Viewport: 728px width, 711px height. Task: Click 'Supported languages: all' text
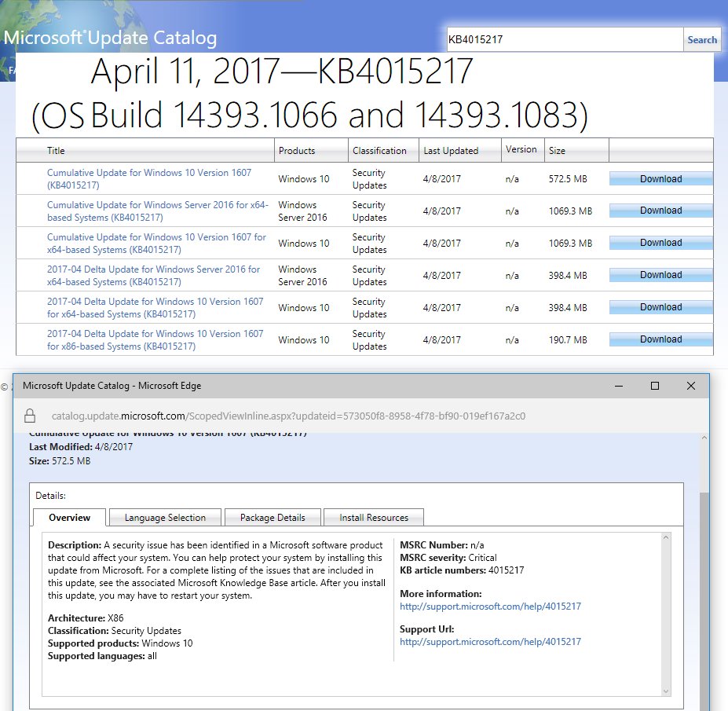[102, 656]
